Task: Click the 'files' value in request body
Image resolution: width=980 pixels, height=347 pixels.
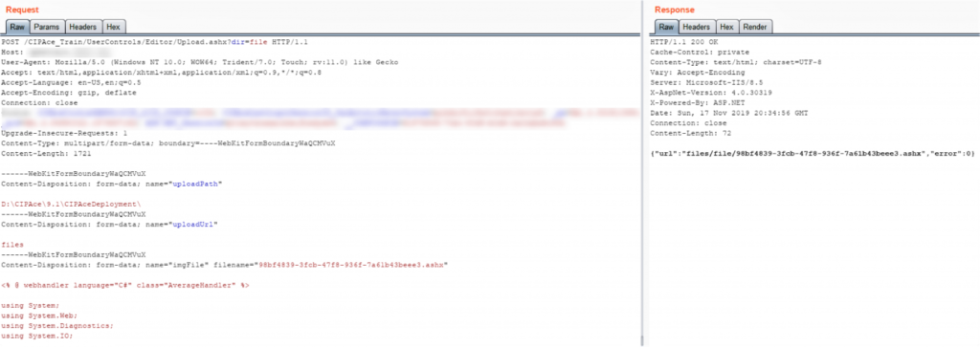Action: click(11, 244)
